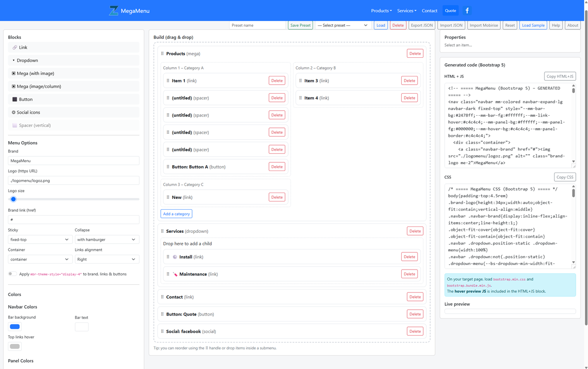This screenshot has height=369, width=588.
Task: Click the drag handle of Button A
Action: point(168,167)
